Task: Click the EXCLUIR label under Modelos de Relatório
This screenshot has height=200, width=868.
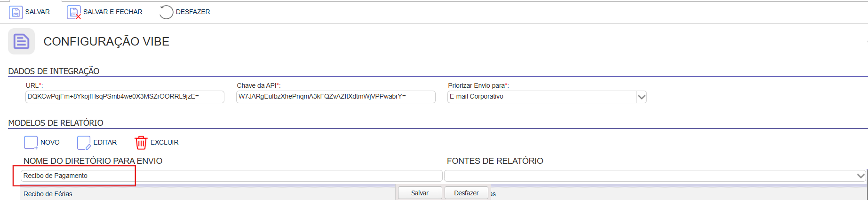Action: 165,142
